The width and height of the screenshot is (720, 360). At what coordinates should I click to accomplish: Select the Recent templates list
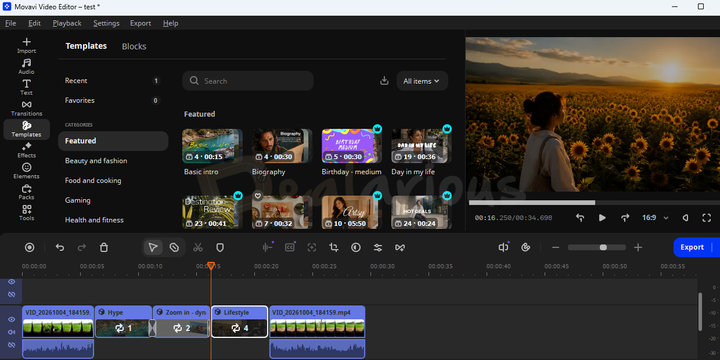[113, 81]
